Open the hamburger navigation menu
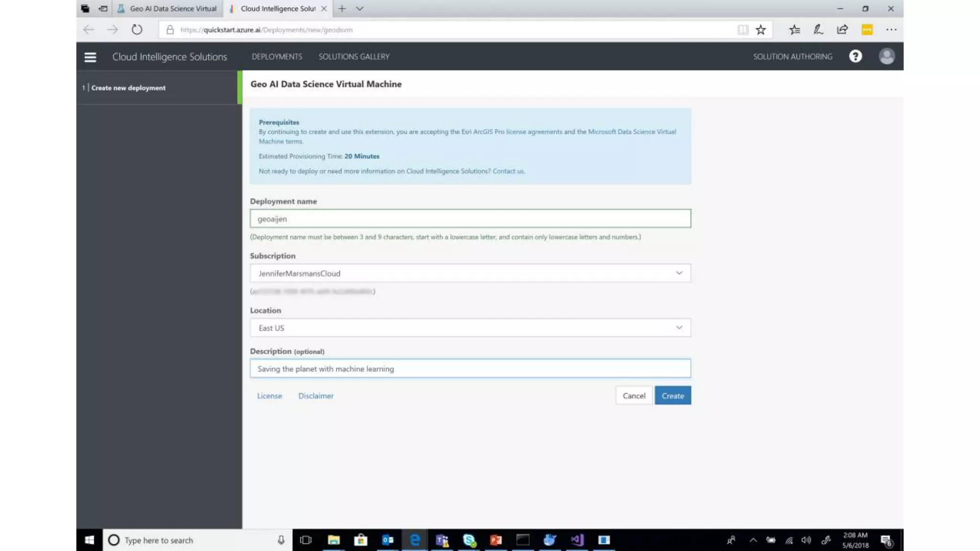 click(x=90, y=57)
